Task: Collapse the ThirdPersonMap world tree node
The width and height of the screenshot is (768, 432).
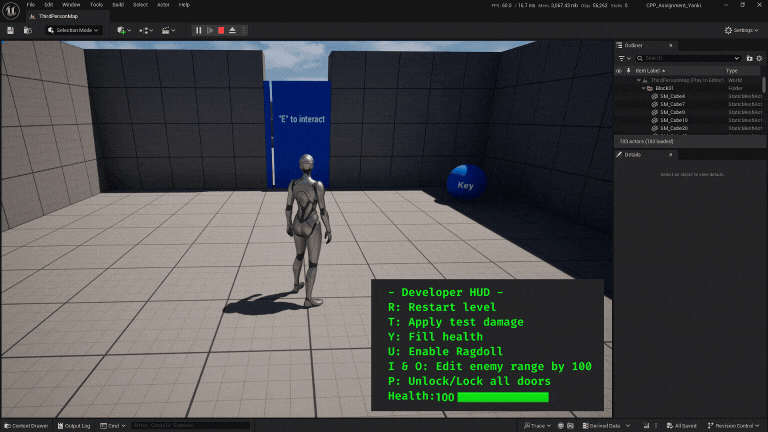Action: (639, 80)
